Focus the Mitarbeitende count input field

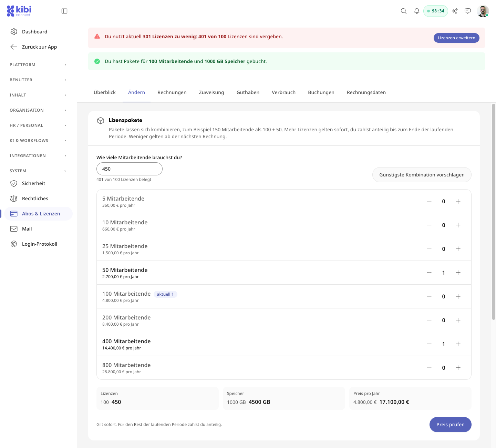pos(130,169)
